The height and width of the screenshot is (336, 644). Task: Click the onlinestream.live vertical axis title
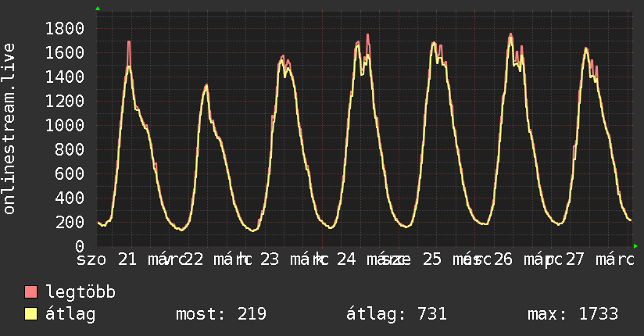9,129
